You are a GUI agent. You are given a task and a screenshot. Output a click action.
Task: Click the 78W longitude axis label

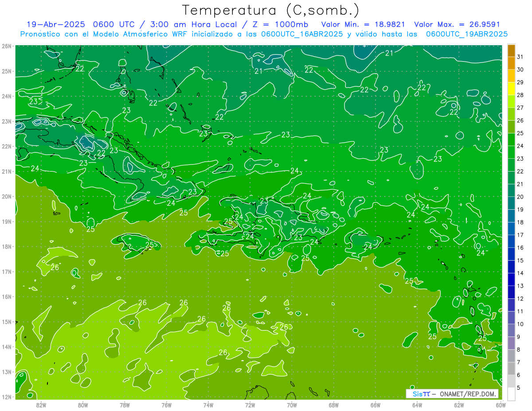[125, 405]
